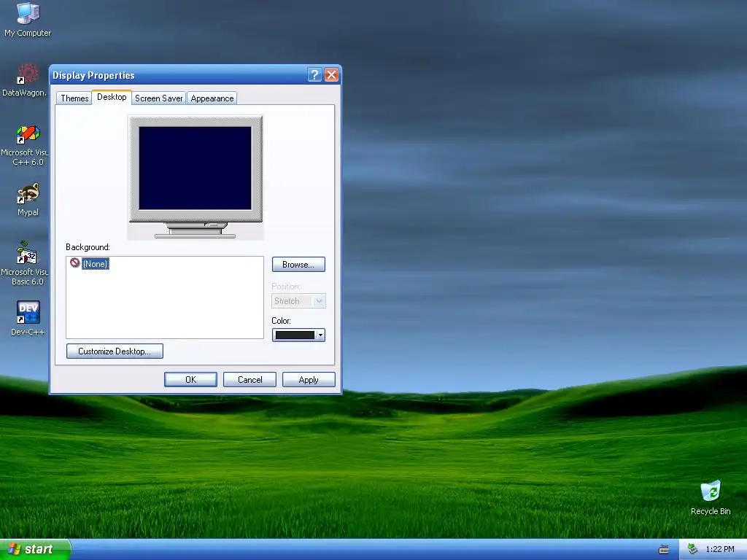Click the no-background icon beside (None)
The height and width of the screenshot is (560, 747).
[x=75, y=262]
